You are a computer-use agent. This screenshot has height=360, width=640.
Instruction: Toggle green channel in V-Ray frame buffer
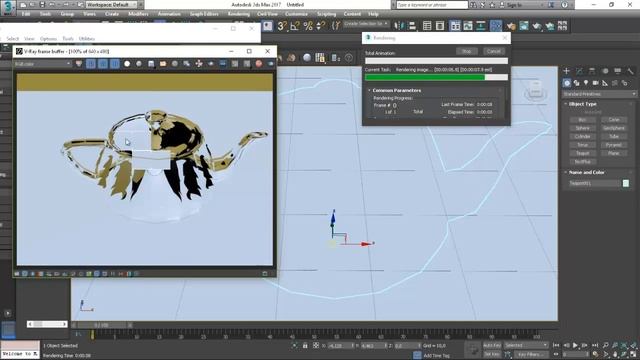[103, 64]
